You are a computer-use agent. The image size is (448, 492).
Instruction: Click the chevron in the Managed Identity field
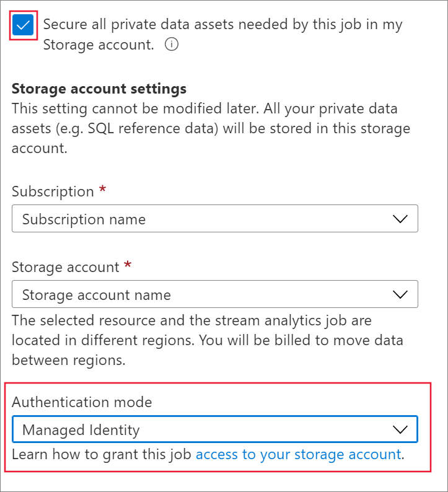pos(400,429)
